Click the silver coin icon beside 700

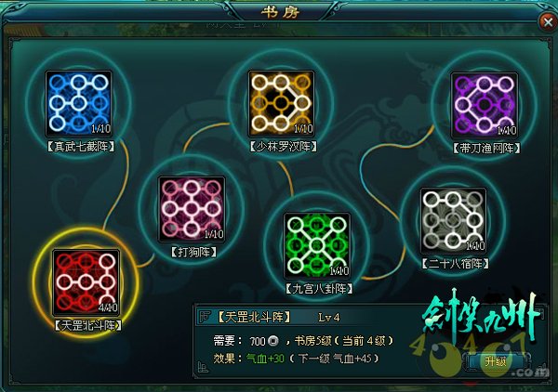pyautogui.click(x=273, y=341)
